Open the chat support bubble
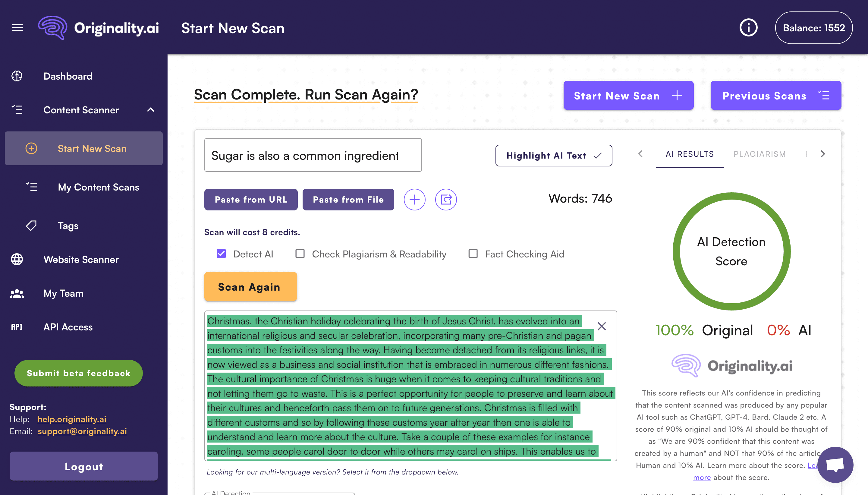The width and height of the screenshot is (868, 495). 835,465
